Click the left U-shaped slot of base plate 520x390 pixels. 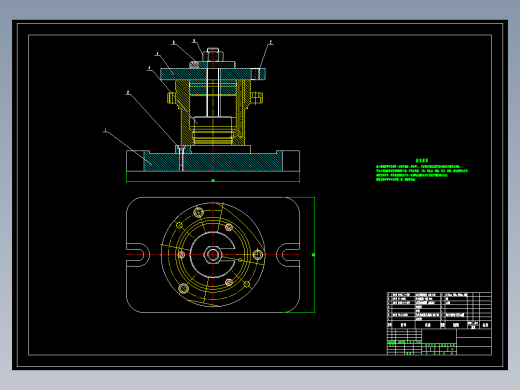coord(137,255)
